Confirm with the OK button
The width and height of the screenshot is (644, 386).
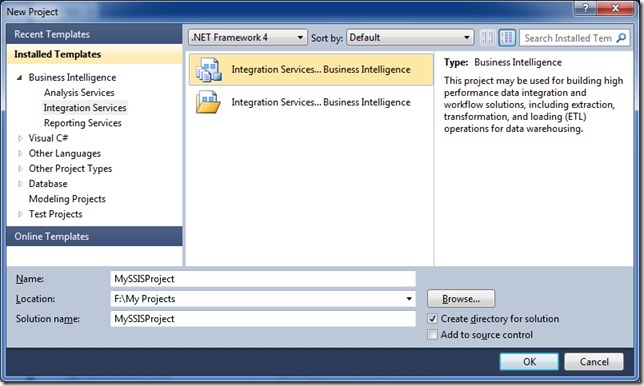pos(529,362)
